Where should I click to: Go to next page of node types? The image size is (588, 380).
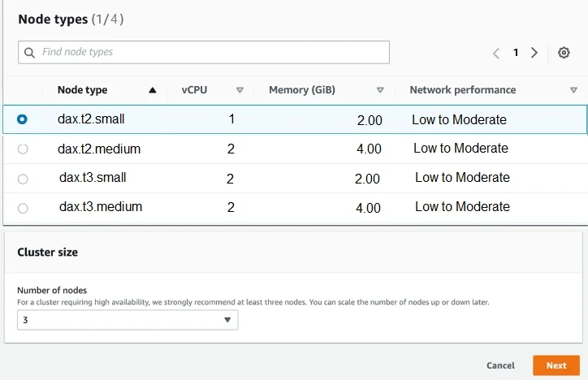(x=534, y=53)
